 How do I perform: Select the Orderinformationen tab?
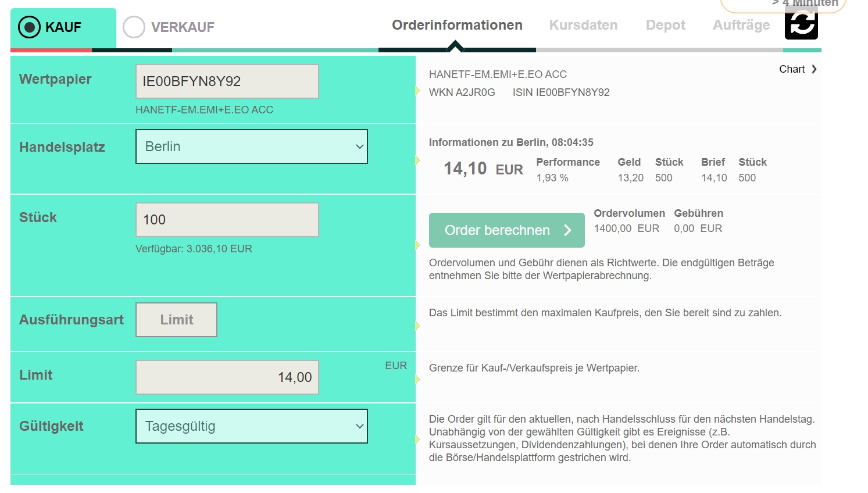coord(457,25)
